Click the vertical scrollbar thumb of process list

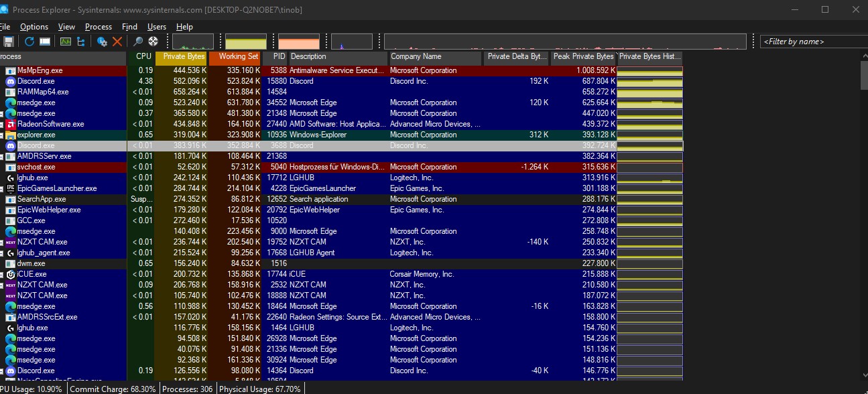tap(863, 76)
